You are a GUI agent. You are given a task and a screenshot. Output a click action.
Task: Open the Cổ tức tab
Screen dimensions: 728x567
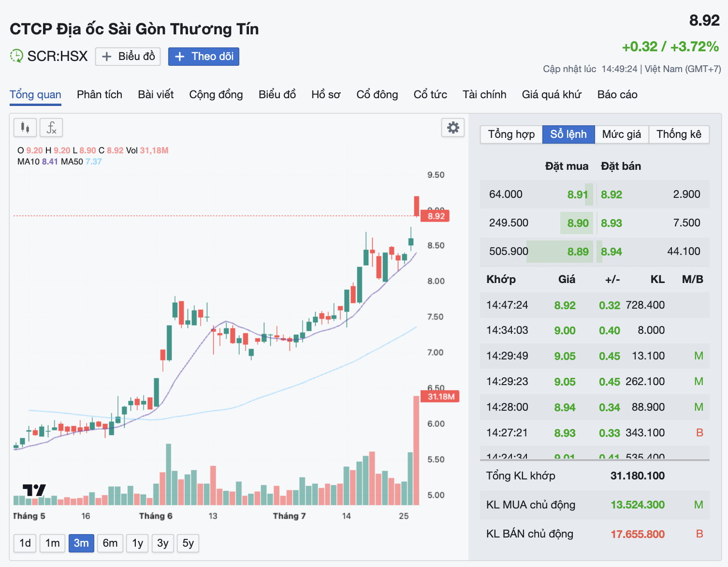tap(430, 94)
